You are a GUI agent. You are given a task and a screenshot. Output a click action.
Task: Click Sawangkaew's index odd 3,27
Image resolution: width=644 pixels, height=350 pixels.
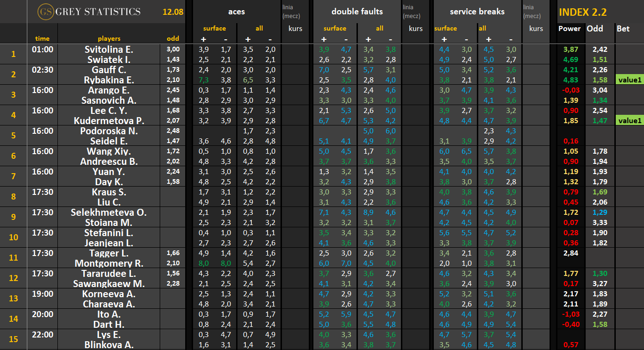[x=600, y=283]
